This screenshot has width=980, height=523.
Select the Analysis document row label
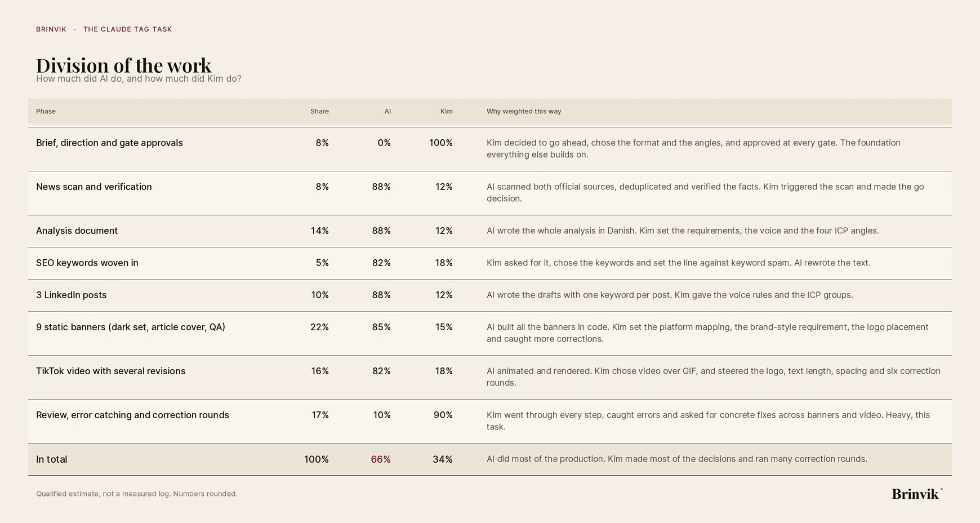pos(77,231)
